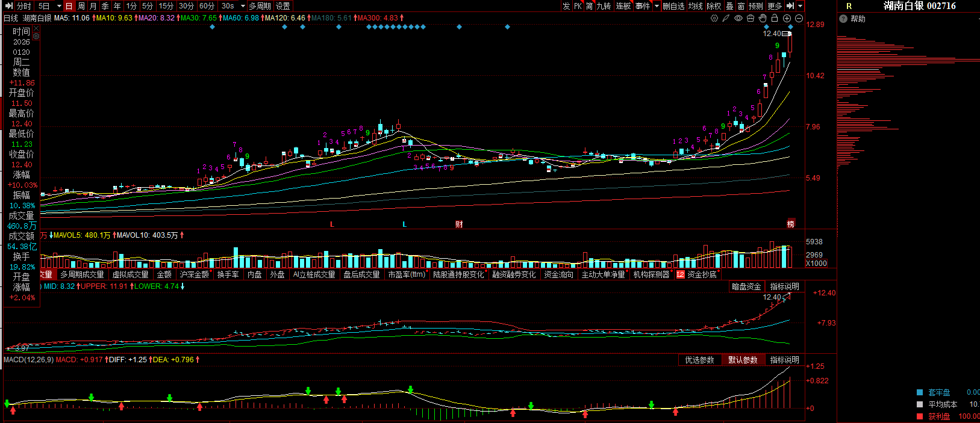Click the arrow after MA300 value
This screenshot has height=423, width=980.
402,18
